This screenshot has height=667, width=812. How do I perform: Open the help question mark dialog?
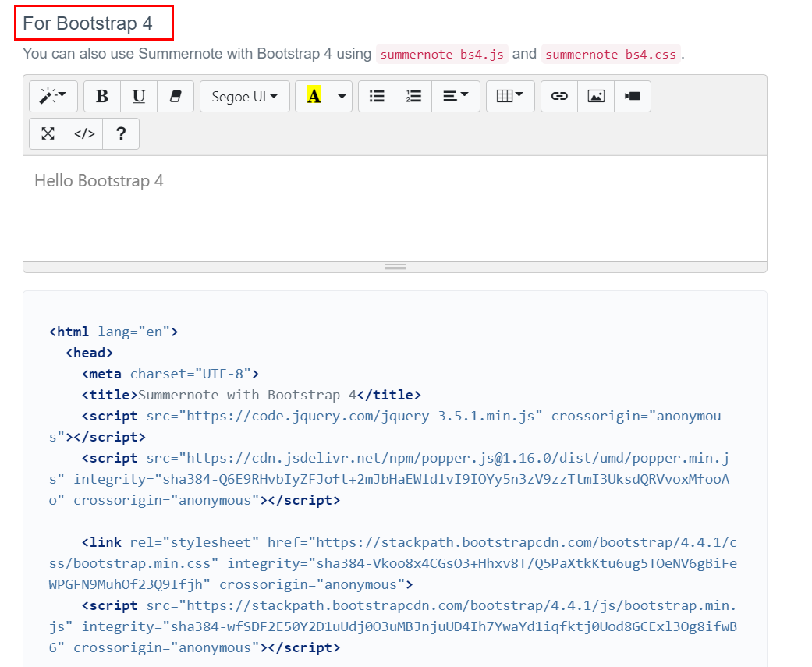[121, 133]
